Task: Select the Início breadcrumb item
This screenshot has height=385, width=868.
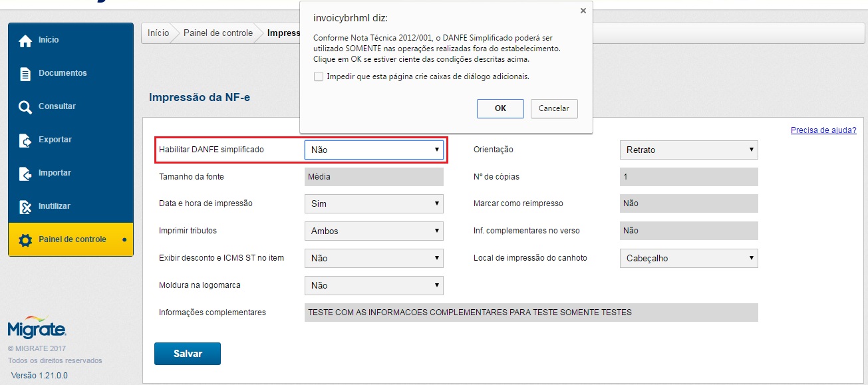Action: click(x=158, y=33)
